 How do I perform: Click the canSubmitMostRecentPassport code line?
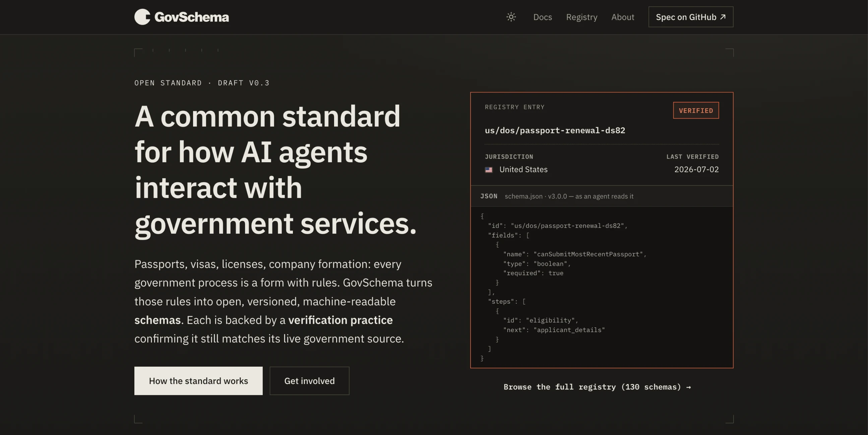pos(575,254)
